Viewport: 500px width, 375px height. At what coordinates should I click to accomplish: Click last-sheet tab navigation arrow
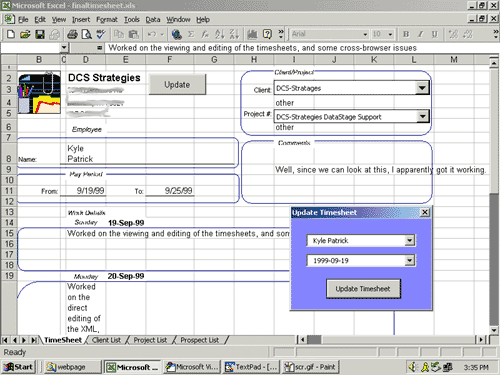(x=33, y=340)
